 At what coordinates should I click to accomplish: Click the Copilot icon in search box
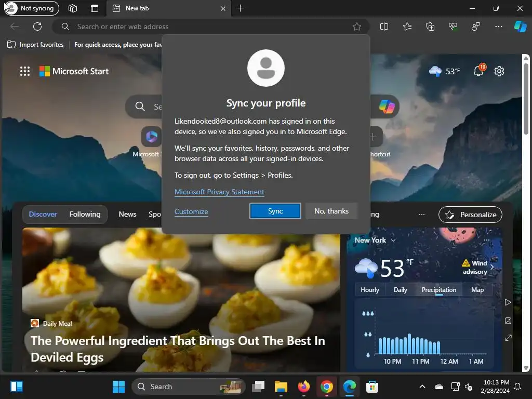[387, 107]
